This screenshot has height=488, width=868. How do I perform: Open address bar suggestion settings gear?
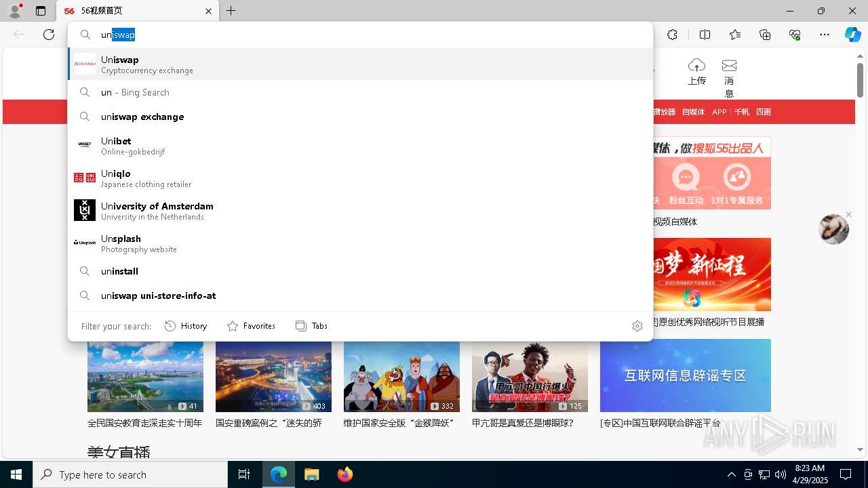tap(637, 326)
